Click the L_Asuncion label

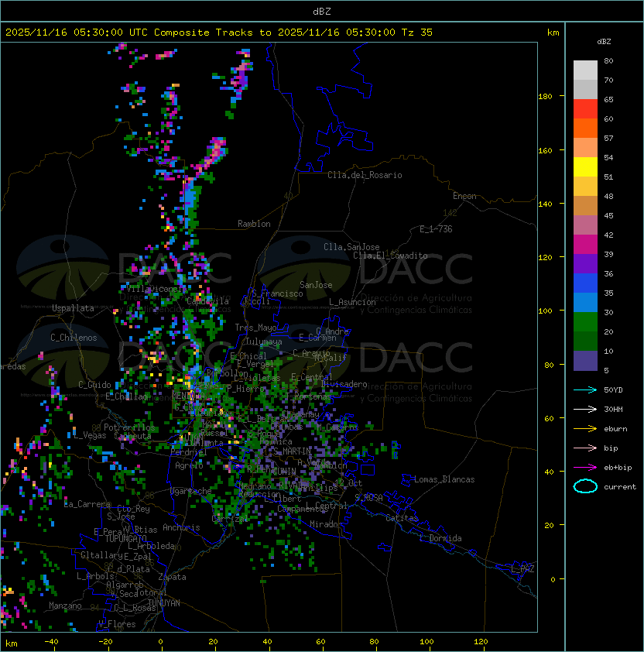pyautogui.click(x=352, y=302)
